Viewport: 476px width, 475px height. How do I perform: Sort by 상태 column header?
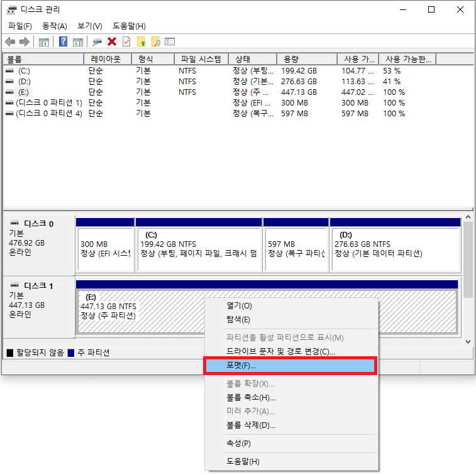[x=253, y=59]
